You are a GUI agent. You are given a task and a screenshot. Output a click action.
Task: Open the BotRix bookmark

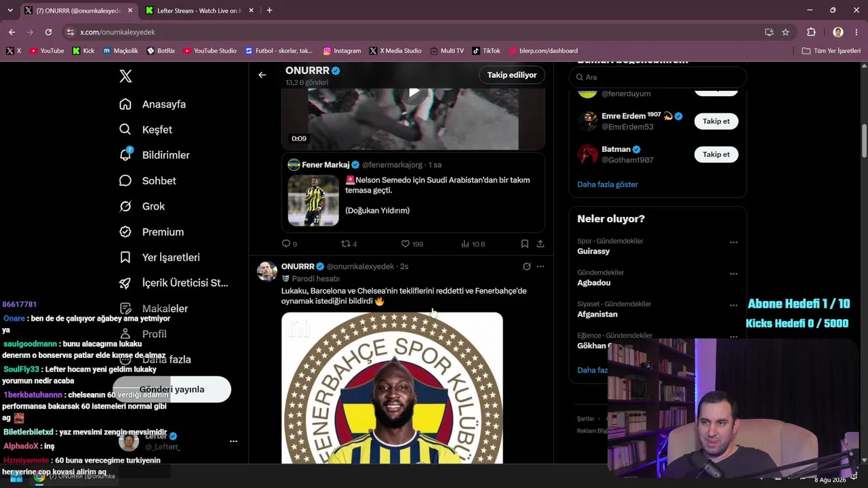pos(161,51)
